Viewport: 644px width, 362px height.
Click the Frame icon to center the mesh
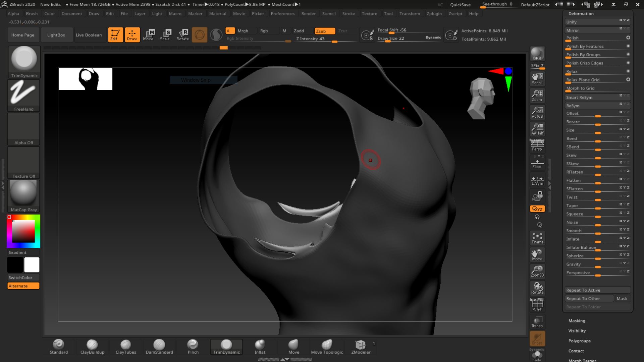[537, 238]
